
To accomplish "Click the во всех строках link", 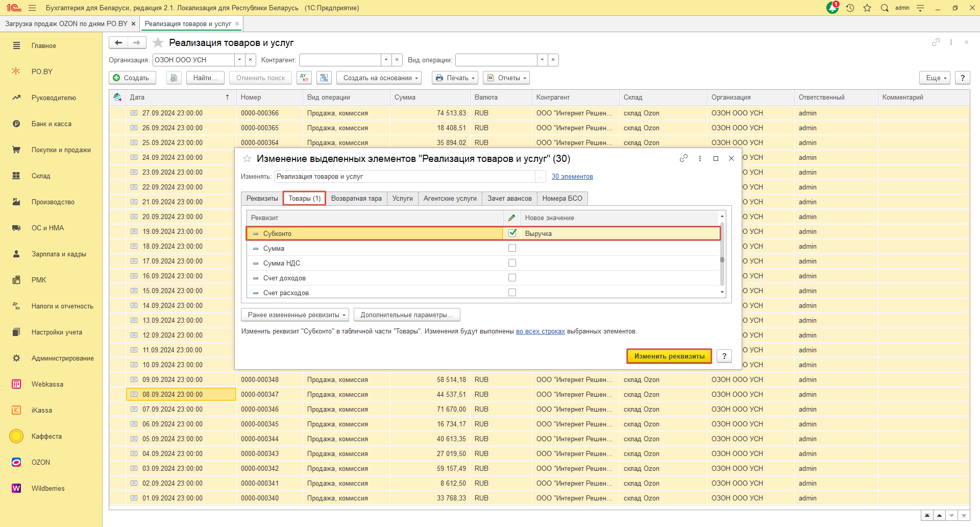I will 541,331.
